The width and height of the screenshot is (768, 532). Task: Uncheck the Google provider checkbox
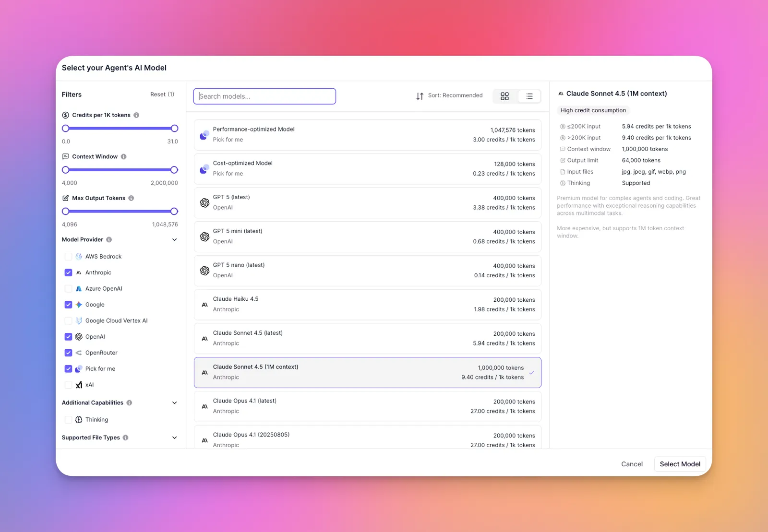(68, 305)
